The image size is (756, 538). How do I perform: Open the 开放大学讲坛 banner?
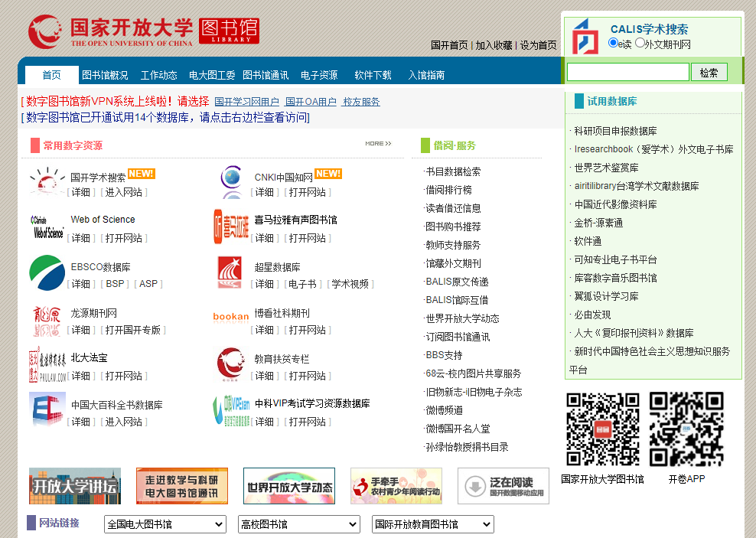75,486
